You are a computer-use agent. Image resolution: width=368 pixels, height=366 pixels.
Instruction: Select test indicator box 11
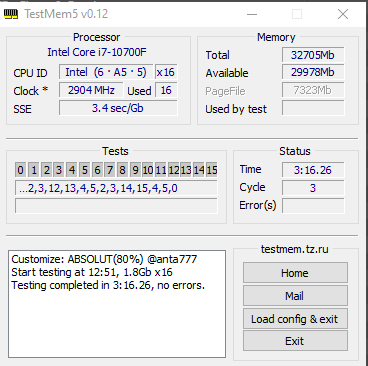(160, 170)
